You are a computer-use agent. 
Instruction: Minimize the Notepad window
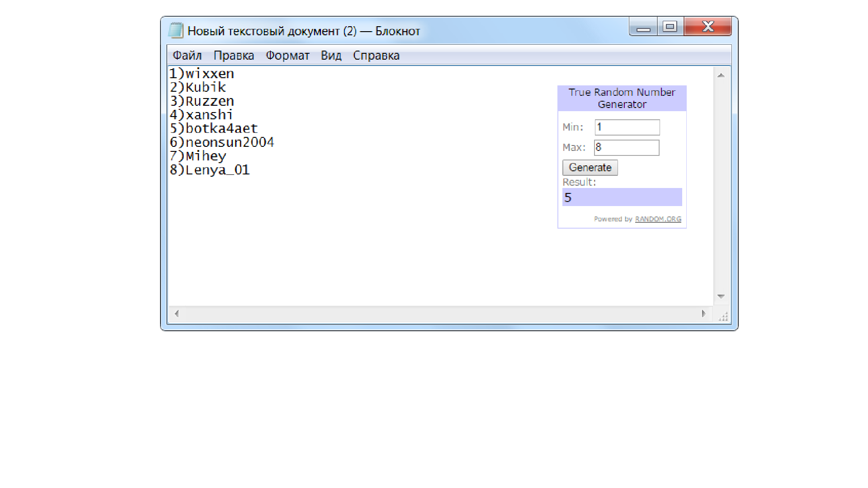(x=643, y=27)
